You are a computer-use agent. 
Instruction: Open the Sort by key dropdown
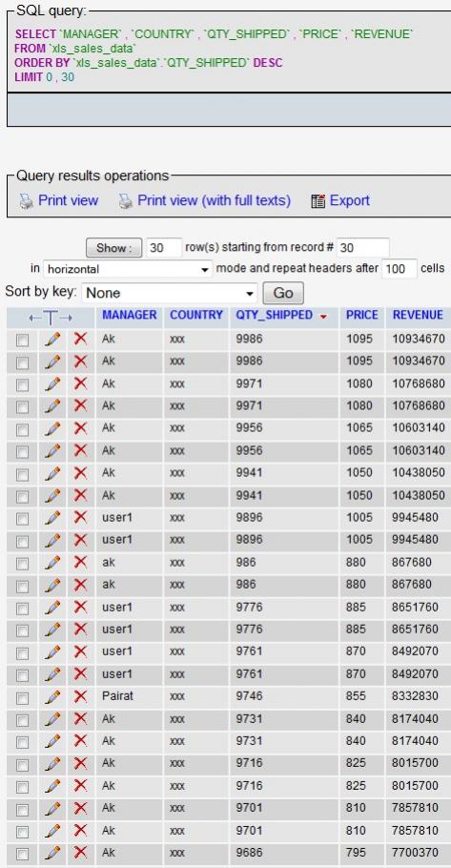pos(170,293)
